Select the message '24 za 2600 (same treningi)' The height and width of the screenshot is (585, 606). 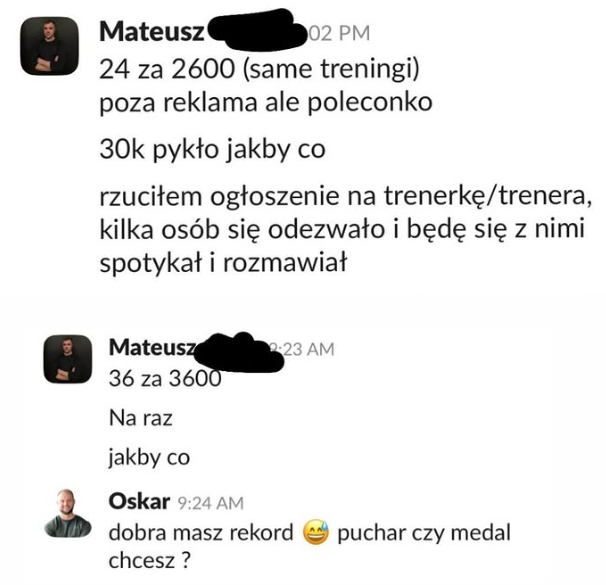click(259, 69)
